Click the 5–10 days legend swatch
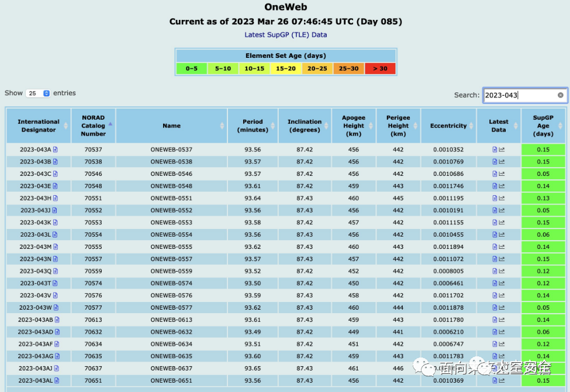Screen dimensions: 570x392 (x=223, y=68)
